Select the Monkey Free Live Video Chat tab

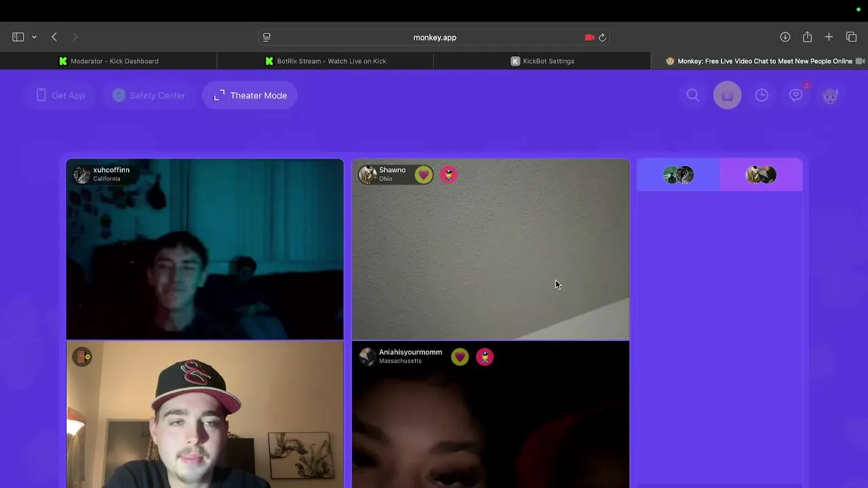759,61
